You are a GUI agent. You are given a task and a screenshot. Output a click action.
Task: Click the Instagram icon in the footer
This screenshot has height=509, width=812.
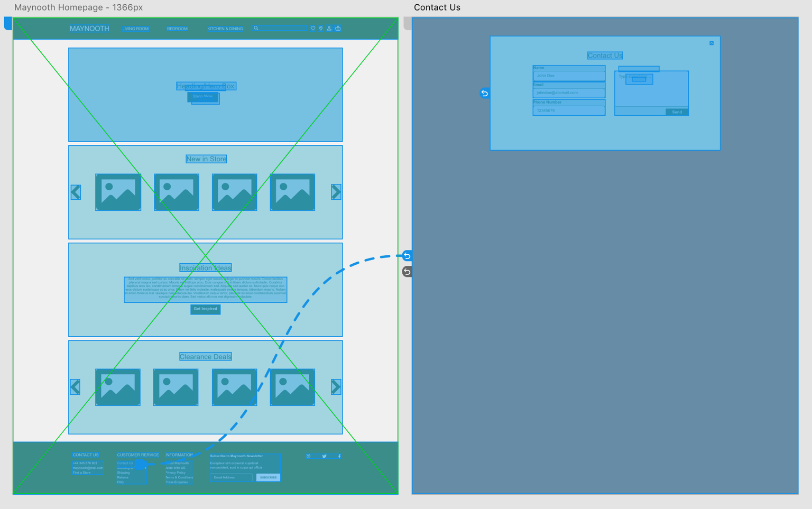[309, 456]
